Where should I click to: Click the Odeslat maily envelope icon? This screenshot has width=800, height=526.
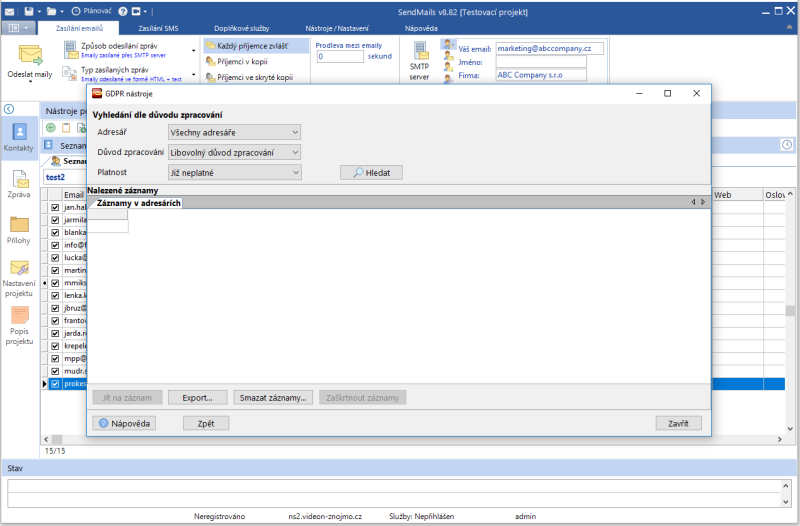tap(29, 55)
